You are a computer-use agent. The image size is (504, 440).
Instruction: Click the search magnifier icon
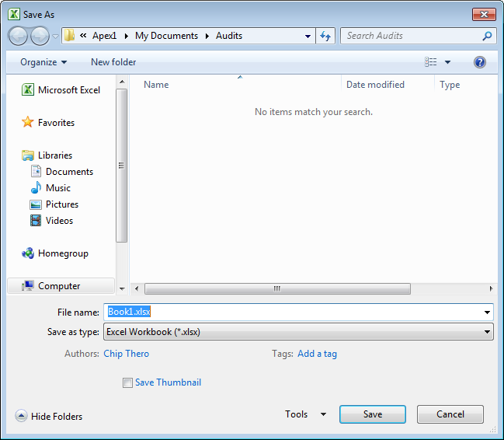(487, 36)
